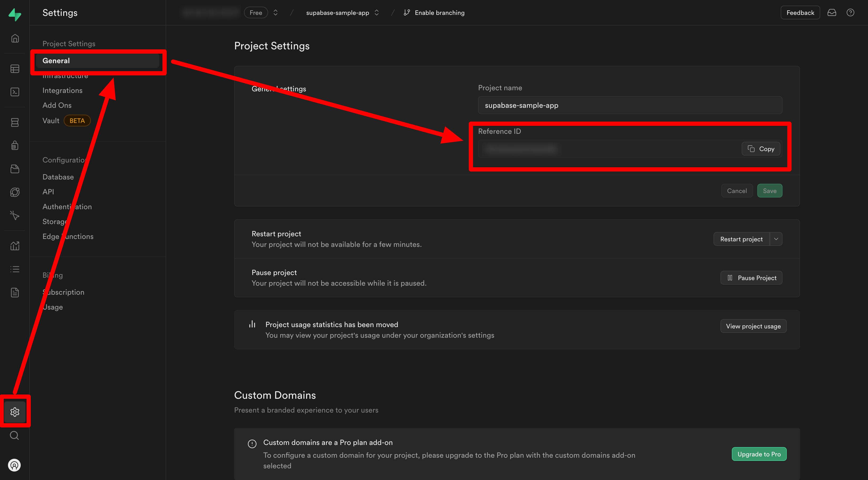Screen dimensions: 868x480
Task: Open the Authentication lock icon
Action: tap(15, 145)
